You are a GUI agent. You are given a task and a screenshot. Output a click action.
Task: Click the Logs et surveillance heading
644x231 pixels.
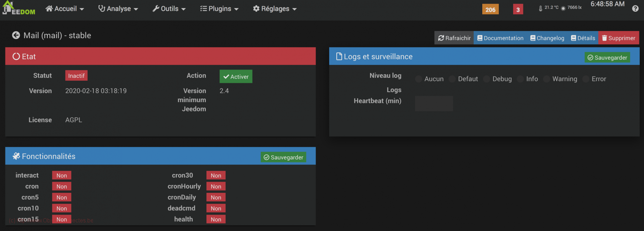point(378,56)
